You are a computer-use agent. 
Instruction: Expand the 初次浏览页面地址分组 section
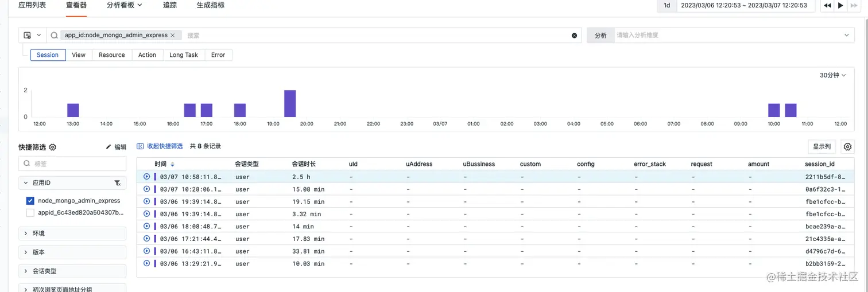click(72, 289)
